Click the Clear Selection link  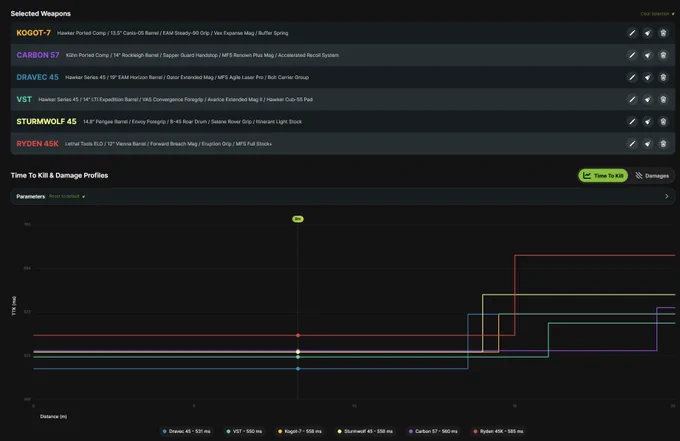657,14
